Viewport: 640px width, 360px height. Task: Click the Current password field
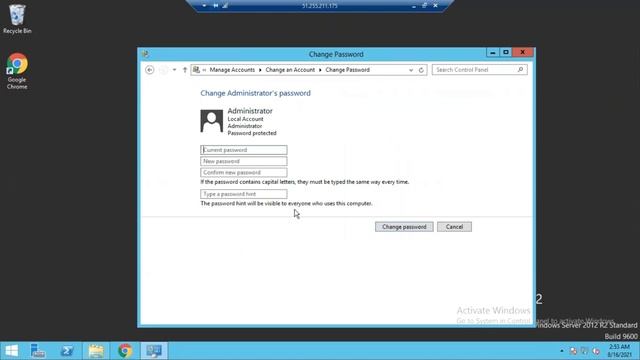click(244, 150)
